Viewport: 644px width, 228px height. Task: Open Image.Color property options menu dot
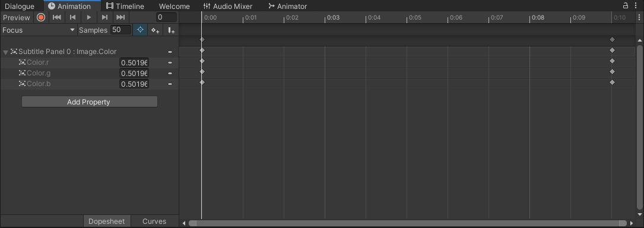coord(170,52)
